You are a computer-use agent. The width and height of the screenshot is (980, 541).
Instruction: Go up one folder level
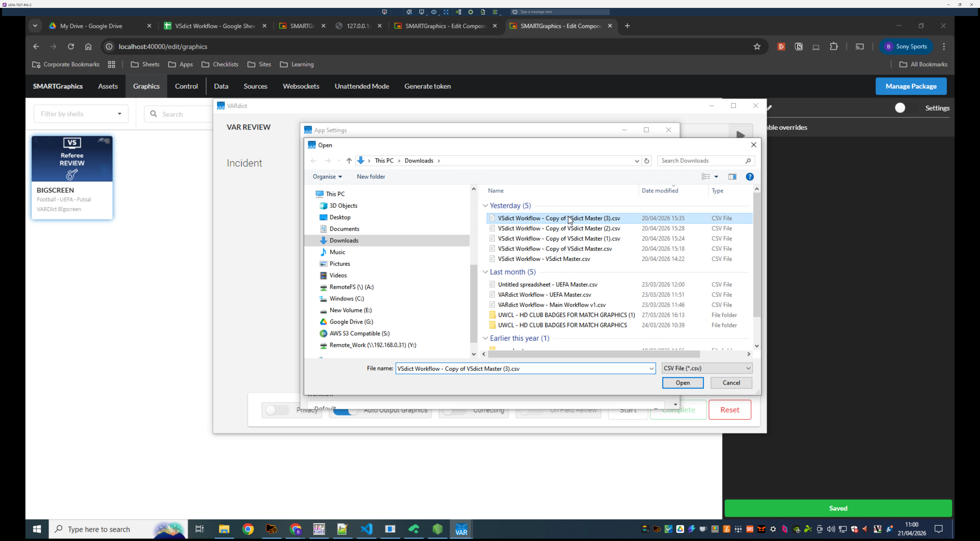349,161
